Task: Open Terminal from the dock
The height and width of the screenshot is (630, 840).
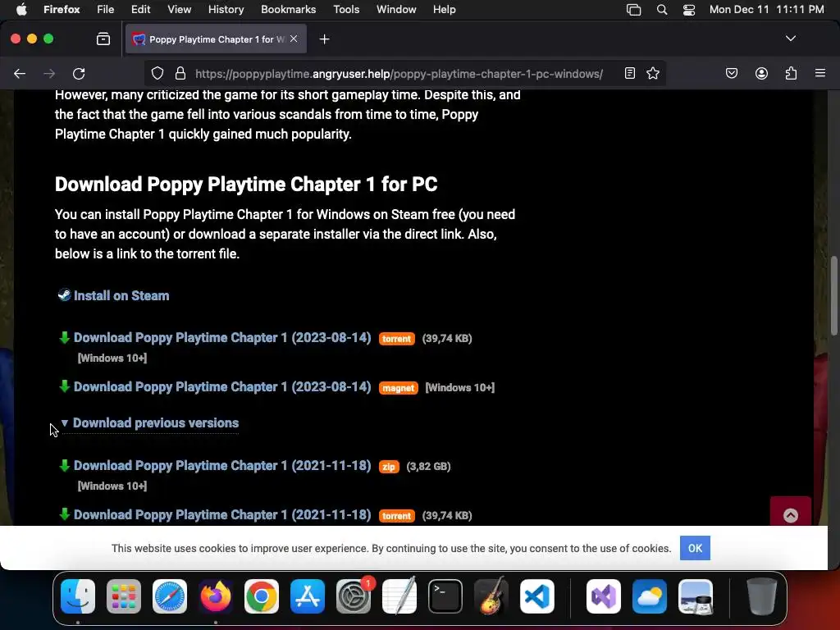Action: 445,596
